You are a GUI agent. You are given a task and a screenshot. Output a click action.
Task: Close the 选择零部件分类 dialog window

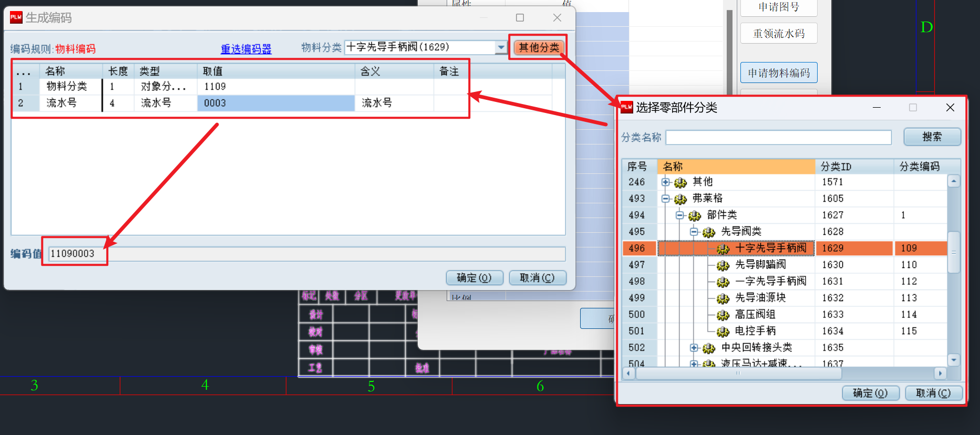coord(950,107)
